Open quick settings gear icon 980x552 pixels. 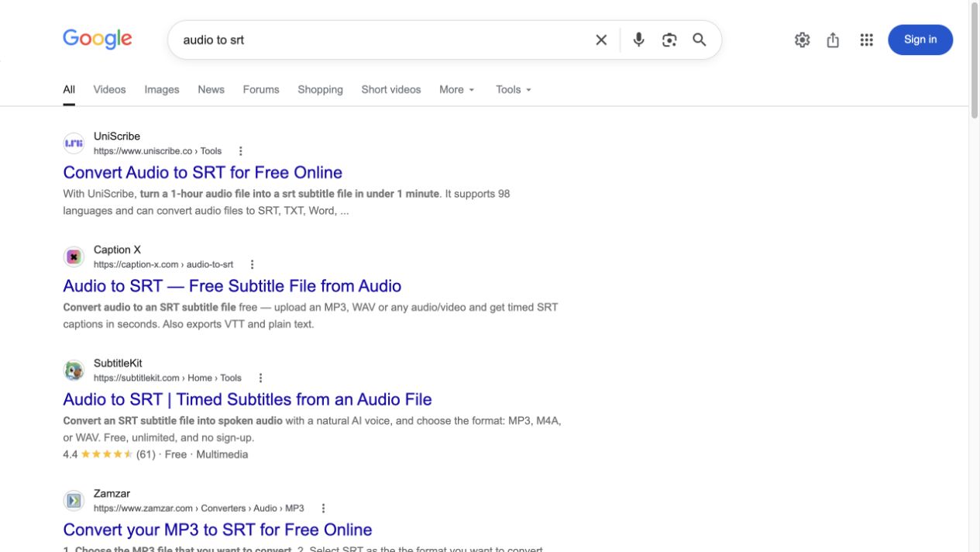pos(802,40)
